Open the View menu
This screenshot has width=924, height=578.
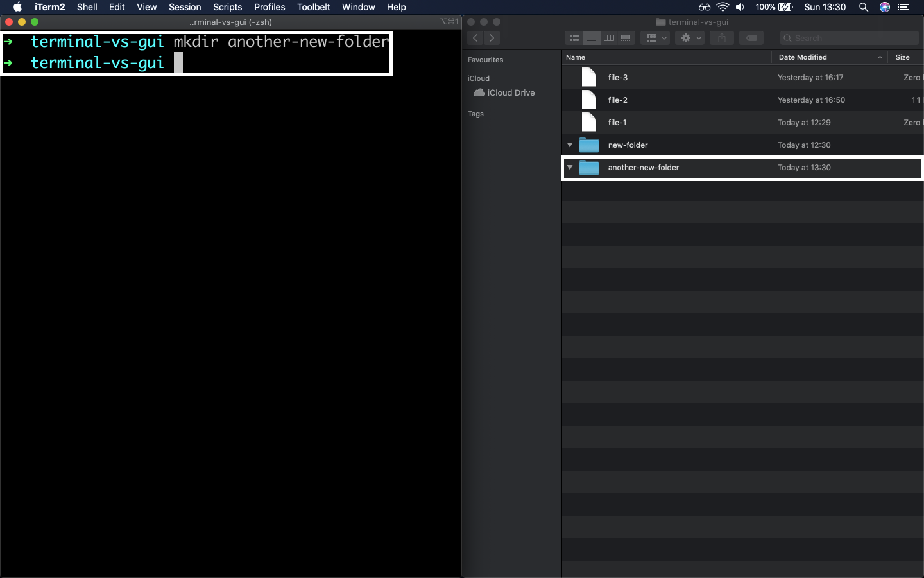[x=146, y=7]
